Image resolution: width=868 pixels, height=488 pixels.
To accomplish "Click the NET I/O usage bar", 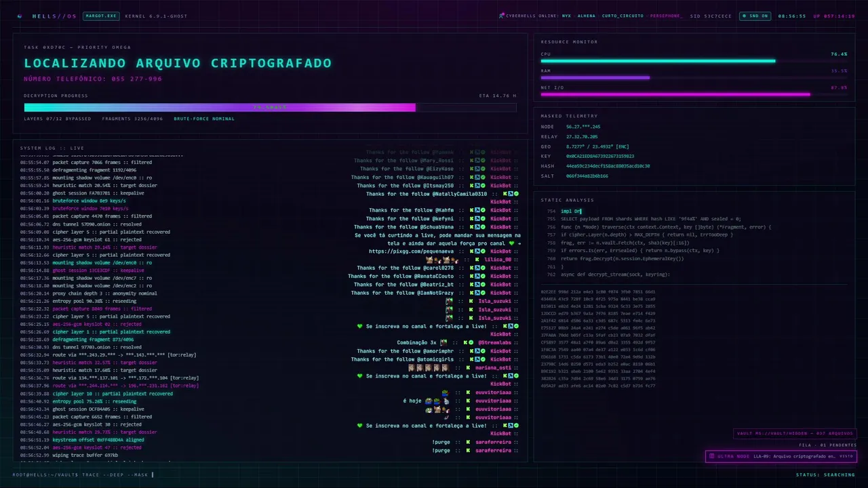I will (694, 94).
